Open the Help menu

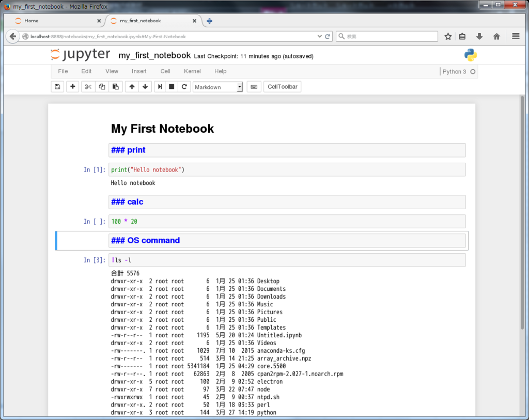click(x=220, y=71)
